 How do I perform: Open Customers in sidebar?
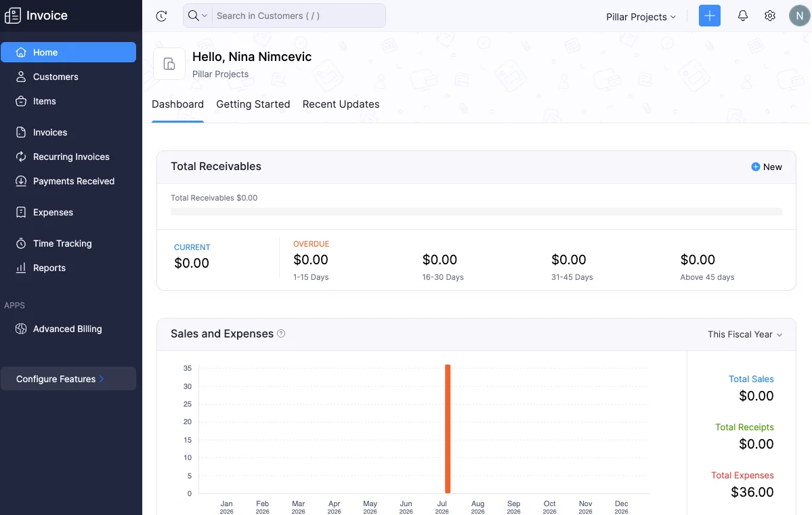[68, 77]
